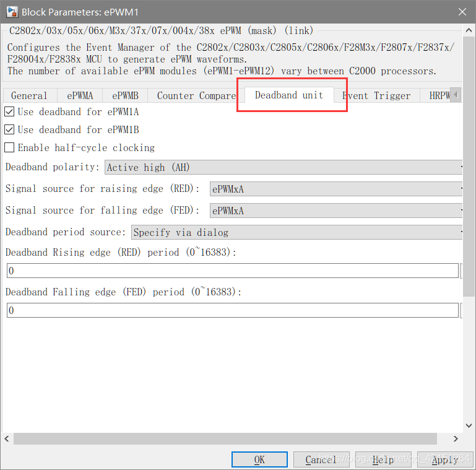Click horizontal scrollbar left arrow

click(x=7, y=438)
